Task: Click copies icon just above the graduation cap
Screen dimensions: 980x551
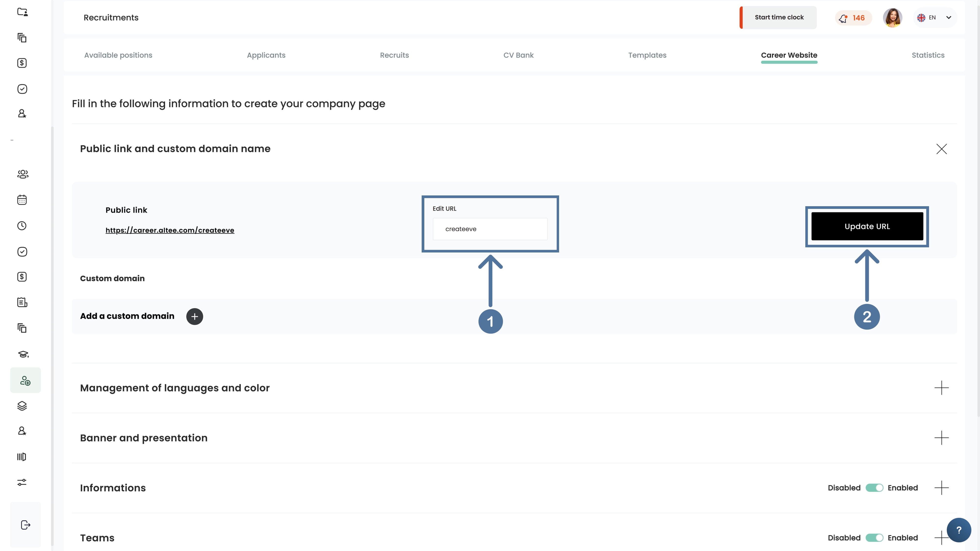Action: (x=22, y=328)
